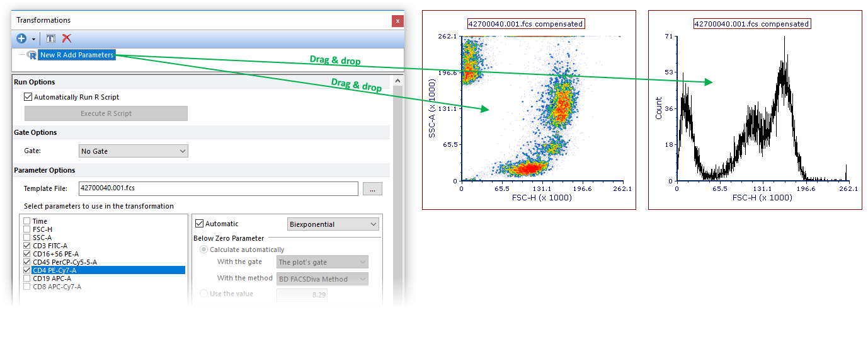Select the Calculate automatically radio button
The width and height of the screenshot is (868, 339).
203,250
